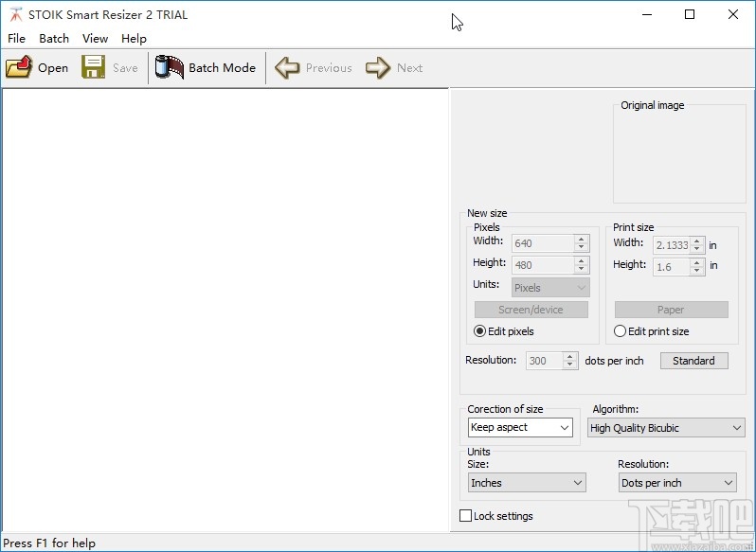756x552 pixels.
Task: Click the Batch Mode toolbar label
Action: (223, 67)
